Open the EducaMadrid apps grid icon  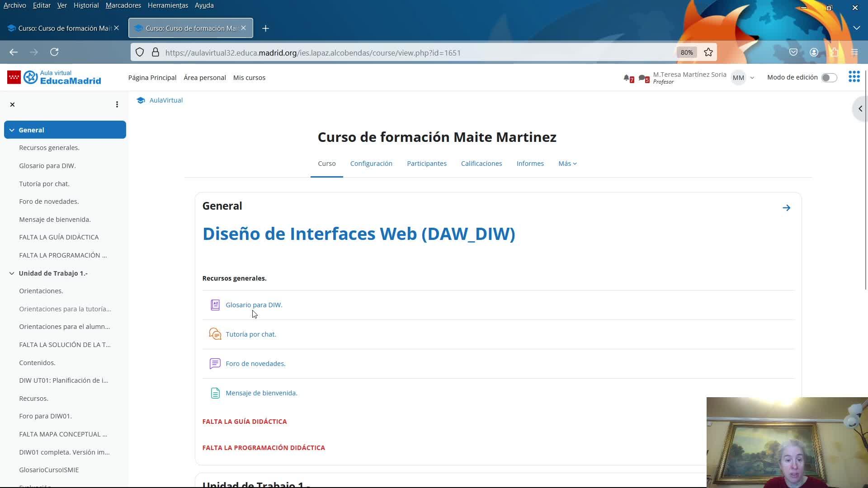(854, 77)
